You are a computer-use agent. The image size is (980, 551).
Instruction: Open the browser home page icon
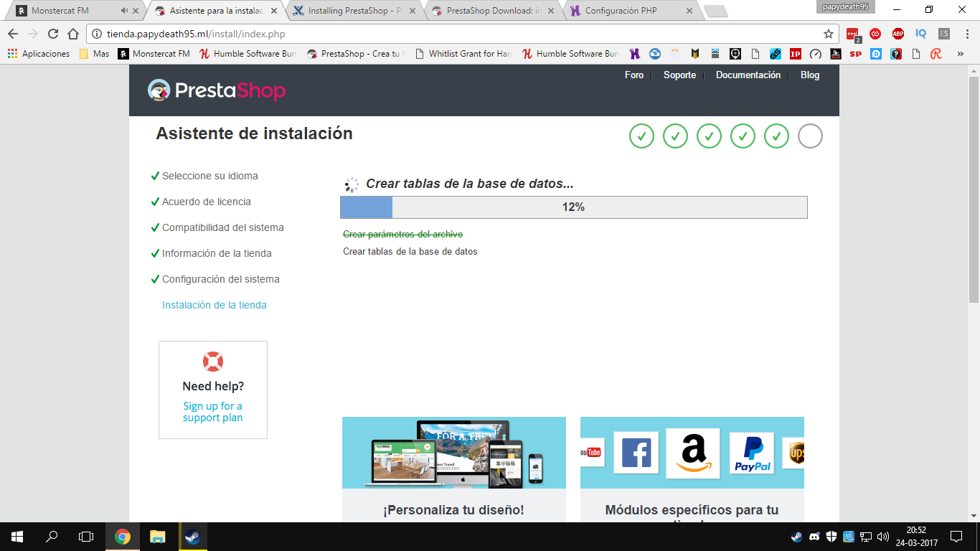click(x=73, y=34)
